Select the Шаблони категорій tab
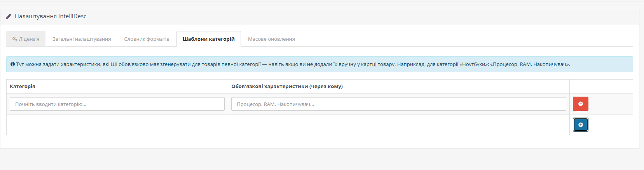This screenshot has height=170, width=644. point(209,39)
